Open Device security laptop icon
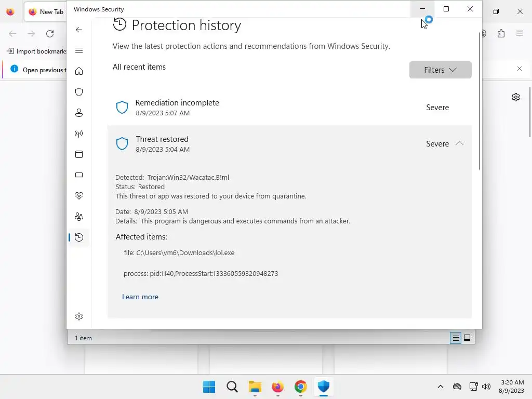 79,175
